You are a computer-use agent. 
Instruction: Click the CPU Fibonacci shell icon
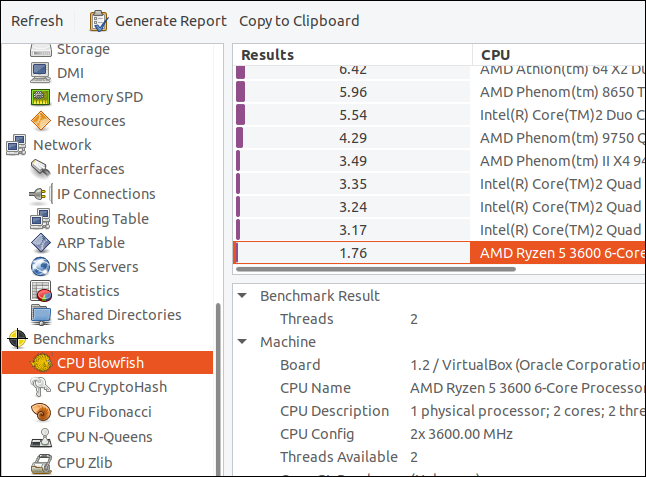41,411
